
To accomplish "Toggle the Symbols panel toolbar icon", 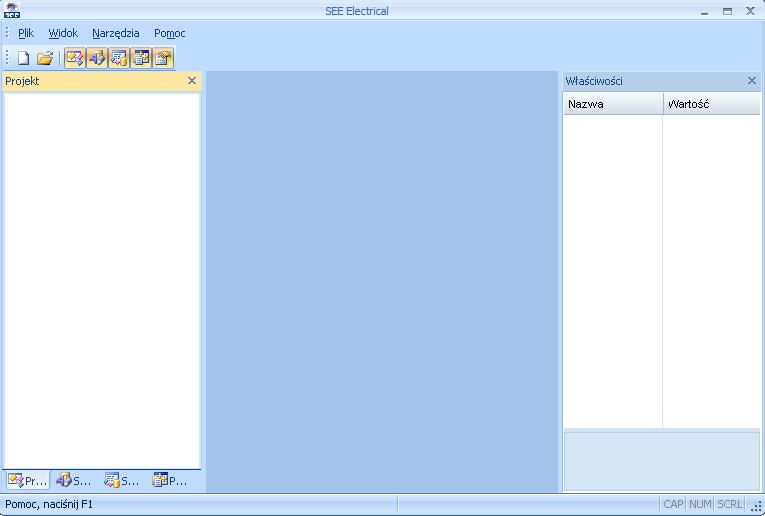I will pos(97,59).
